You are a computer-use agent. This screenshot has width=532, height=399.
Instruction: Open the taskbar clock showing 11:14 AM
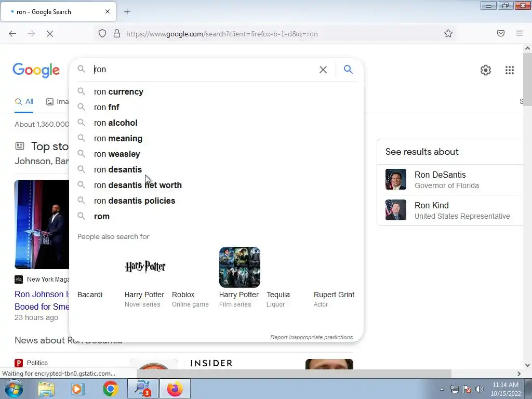[x=505, y=389]
